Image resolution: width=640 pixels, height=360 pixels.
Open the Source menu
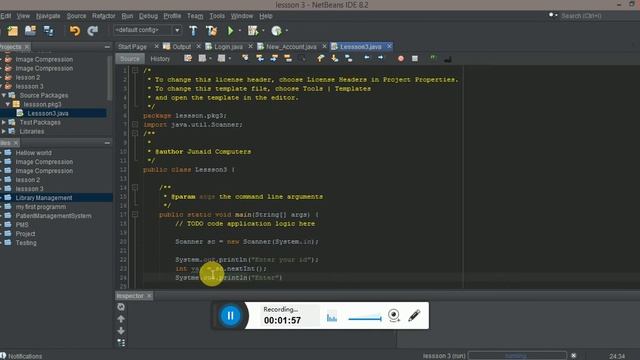pos(76,16)
